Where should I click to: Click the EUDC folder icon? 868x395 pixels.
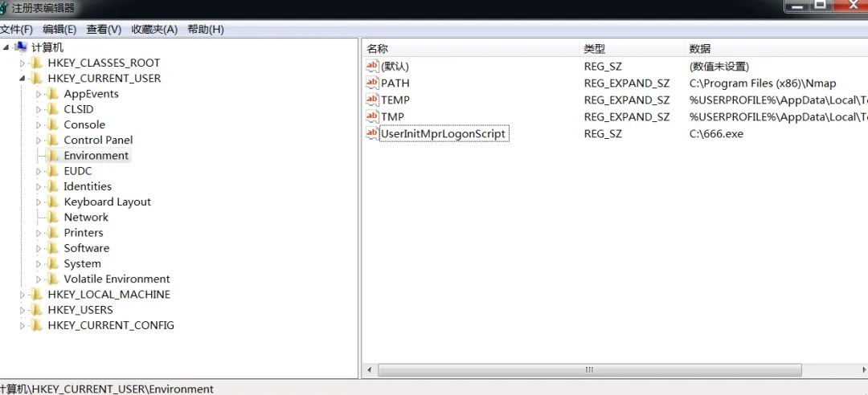(x=52, y=171)
